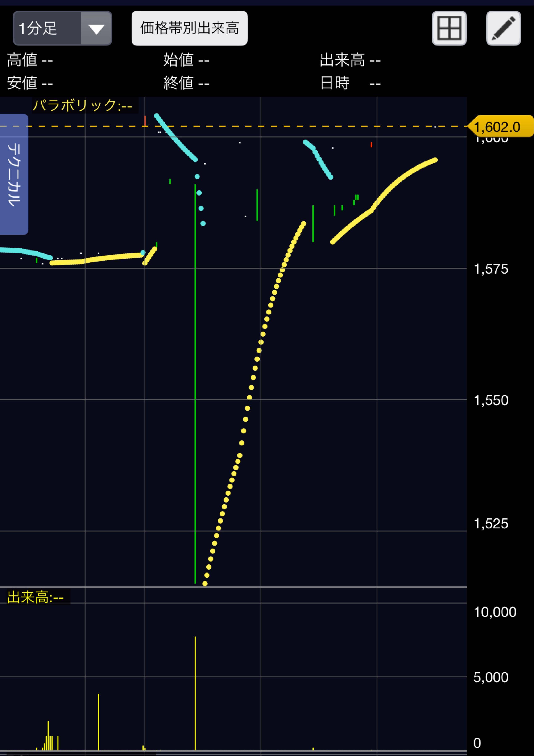Select the pencil drawing tool icon
Viewport: 534px width, 756px height.
[x=503, y=28]
